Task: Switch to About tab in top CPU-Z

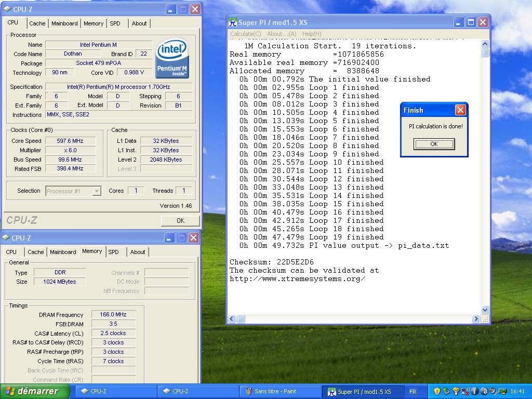Action: pos(139,23)
